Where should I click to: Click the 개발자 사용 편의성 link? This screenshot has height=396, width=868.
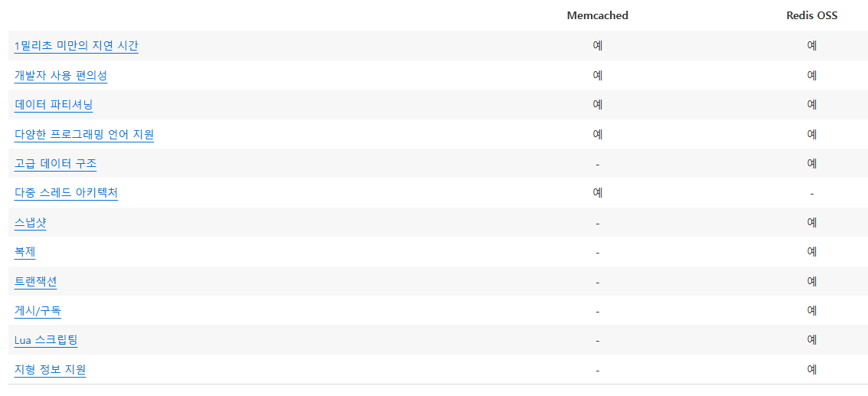pyautogui.click(x=61, y=75)
